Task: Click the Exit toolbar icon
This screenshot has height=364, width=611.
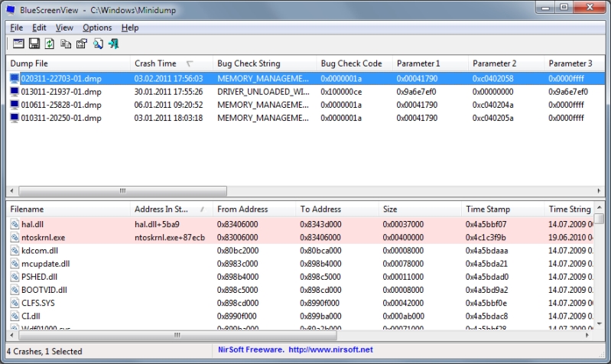Action: click(x=114, y=44)
